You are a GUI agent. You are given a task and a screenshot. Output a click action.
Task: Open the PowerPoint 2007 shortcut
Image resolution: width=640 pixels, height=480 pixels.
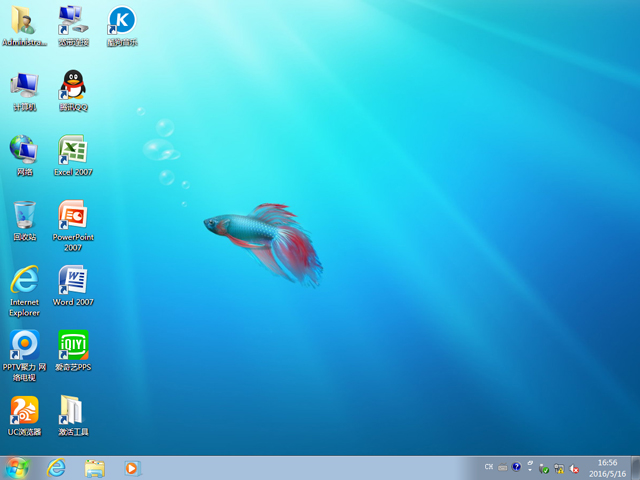point(73,226)
